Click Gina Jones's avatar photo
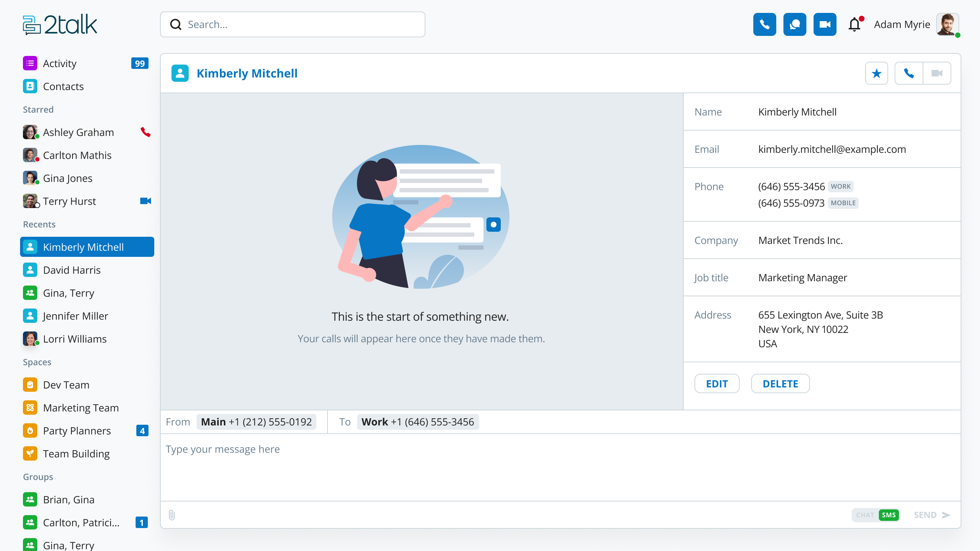980x551 pixels. tap(30, 178)
